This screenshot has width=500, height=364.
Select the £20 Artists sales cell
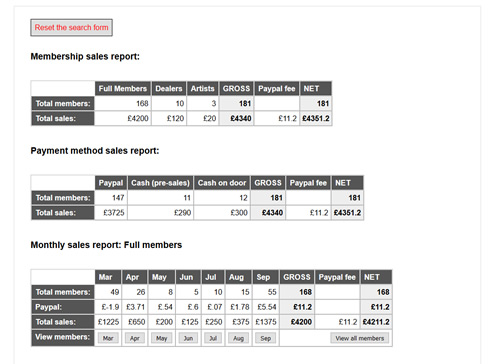[202, 118]
